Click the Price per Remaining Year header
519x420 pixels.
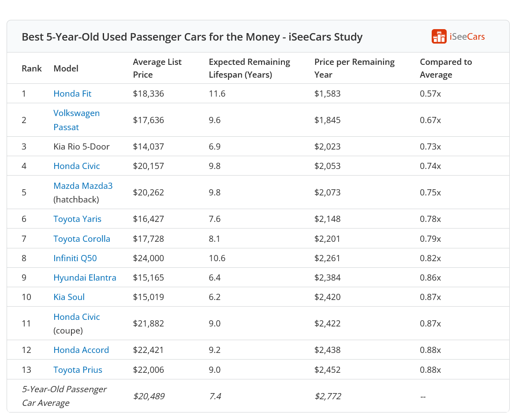tap(354, 68)
